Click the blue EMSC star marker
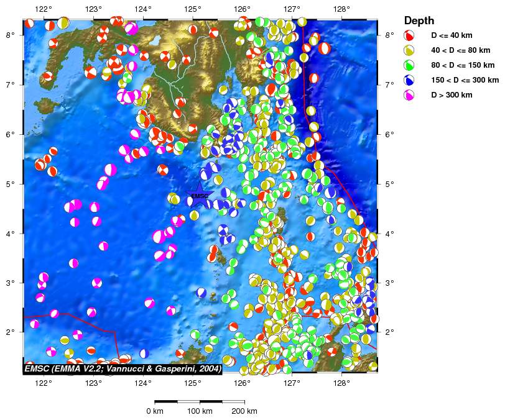The width and height of the screenshot is (505, 420). point(199,195)
